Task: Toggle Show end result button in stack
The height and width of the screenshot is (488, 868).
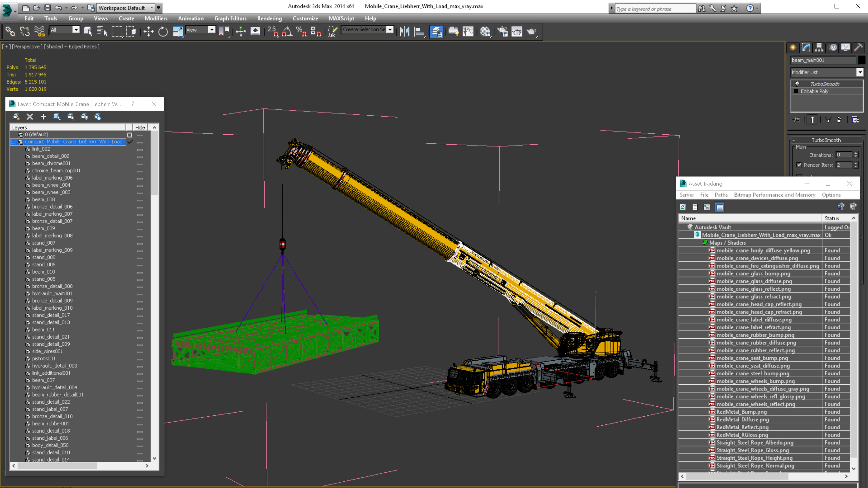Action: (813, 120)
